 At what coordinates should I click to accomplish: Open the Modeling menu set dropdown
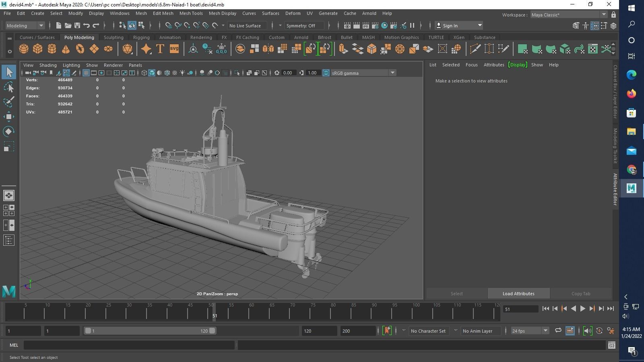pyautogui.click(x=25, y=25)
